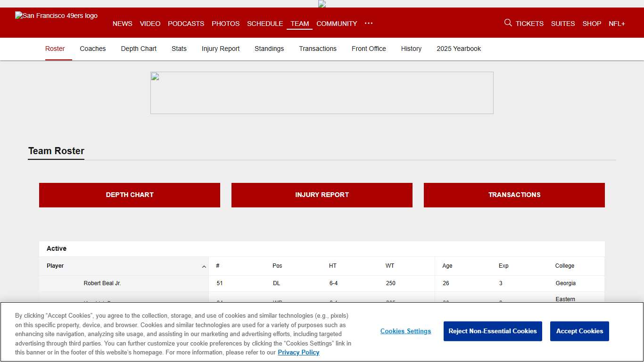View the 2025 Yearbook
This screenshot has width=644, height=362.
[459, 49]
